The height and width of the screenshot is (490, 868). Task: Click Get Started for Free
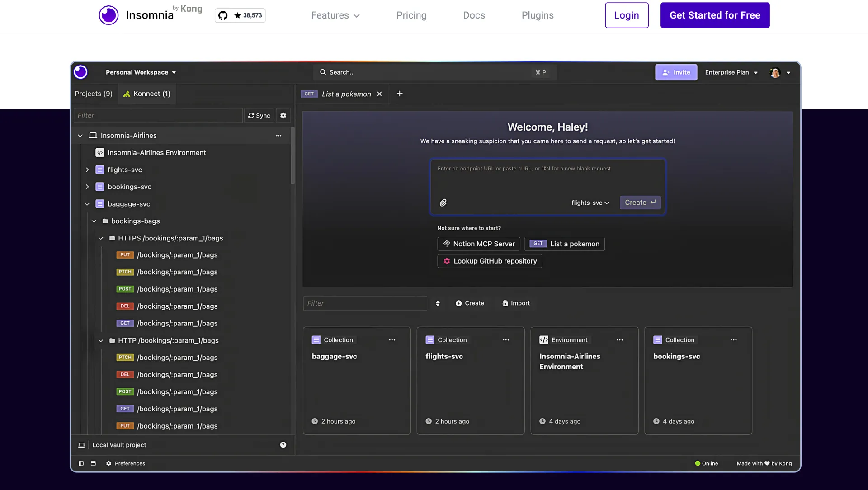(x=715, y=15)
